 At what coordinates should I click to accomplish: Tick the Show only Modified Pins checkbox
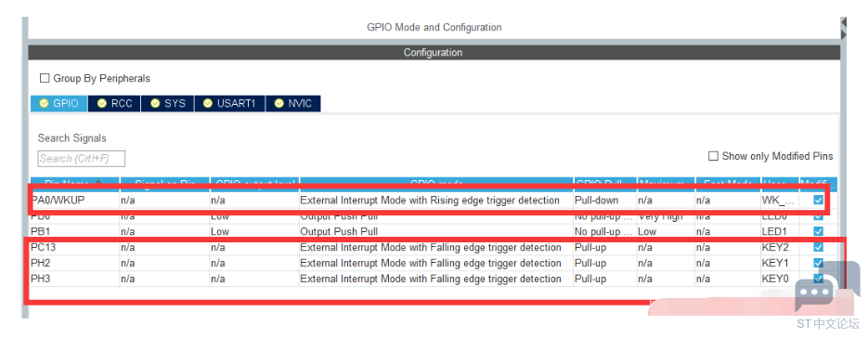click(714, 156)
